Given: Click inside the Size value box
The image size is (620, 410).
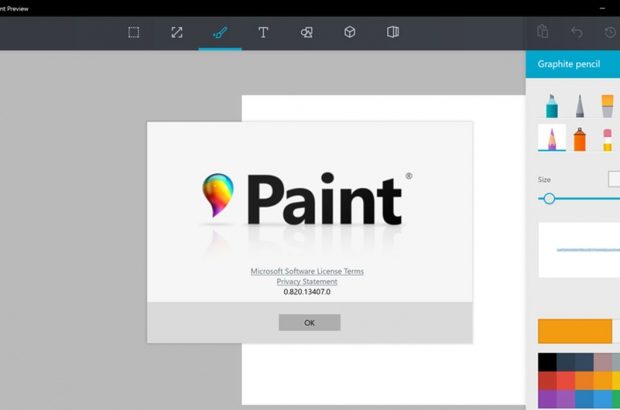Looking at the screenshot, I should 614,179.
